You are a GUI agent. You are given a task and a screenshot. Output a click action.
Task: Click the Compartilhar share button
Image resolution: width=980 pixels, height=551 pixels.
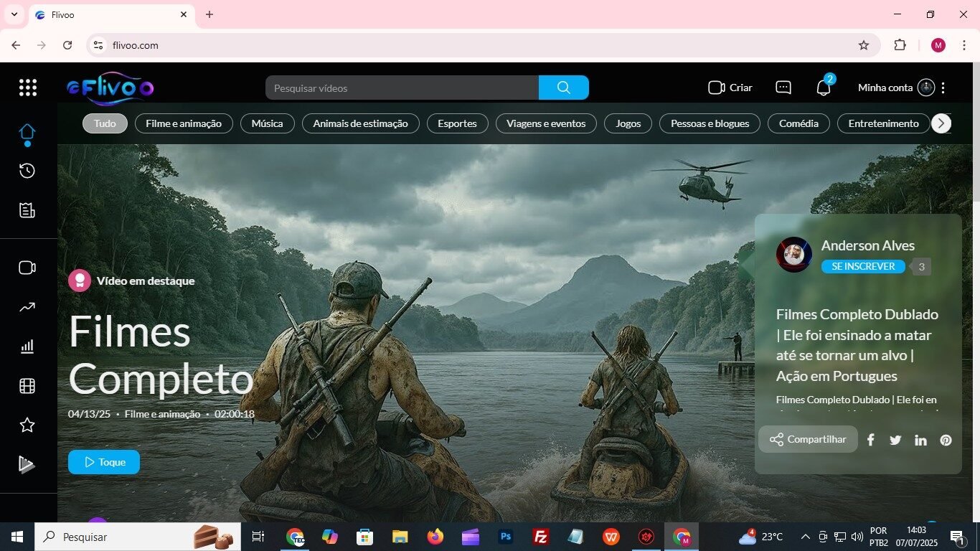[x=808, y=439]
